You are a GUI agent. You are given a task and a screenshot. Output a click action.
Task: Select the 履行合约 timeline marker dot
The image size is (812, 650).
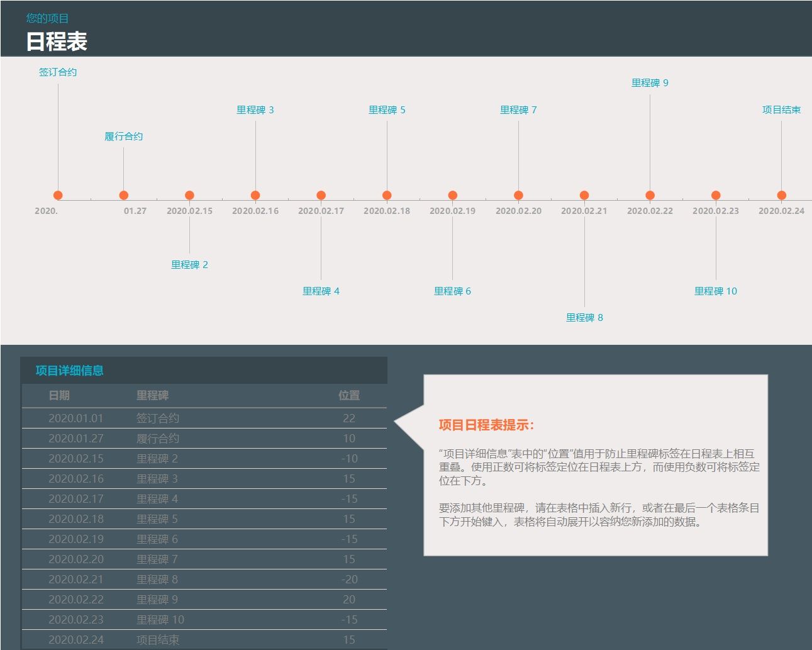123,195
